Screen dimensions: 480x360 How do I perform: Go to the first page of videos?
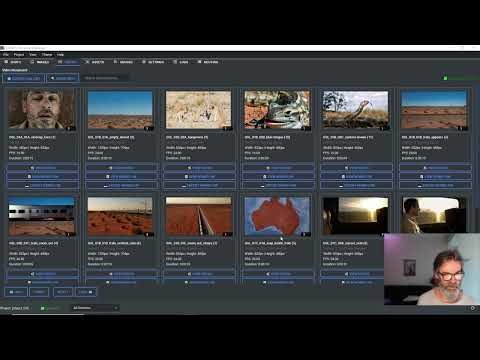(x=16, y=292)
